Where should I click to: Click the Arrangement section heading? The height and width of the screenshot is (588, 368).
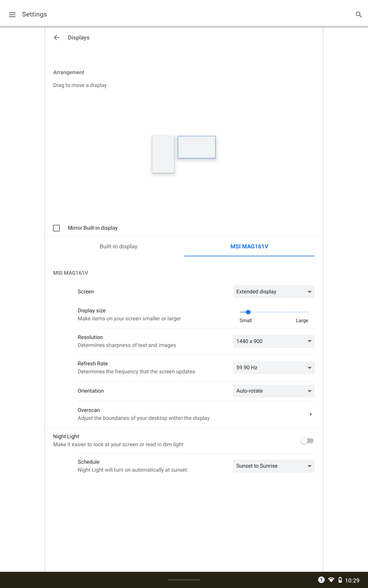[69, 72]
